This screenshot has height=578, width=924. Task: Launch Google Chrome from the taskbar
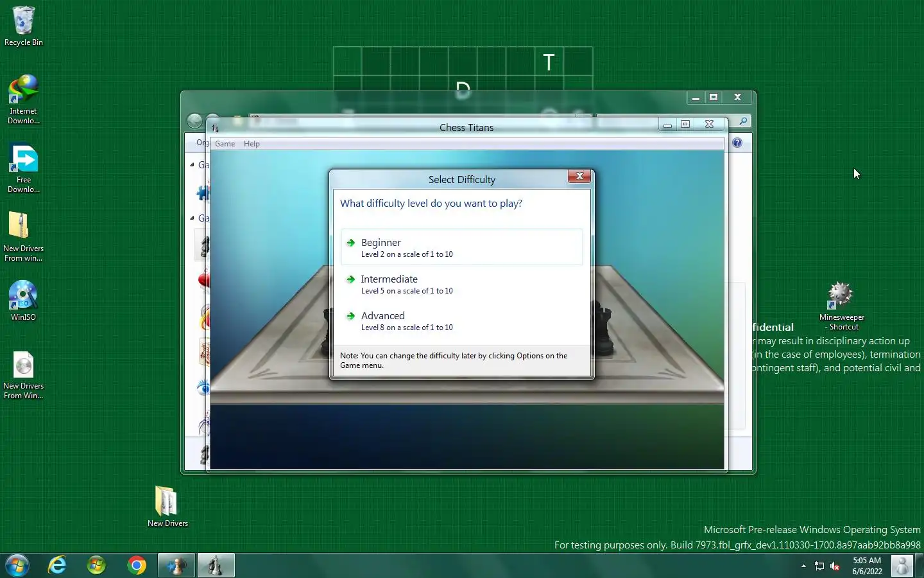pyautogui.click(x=137, y=565)
